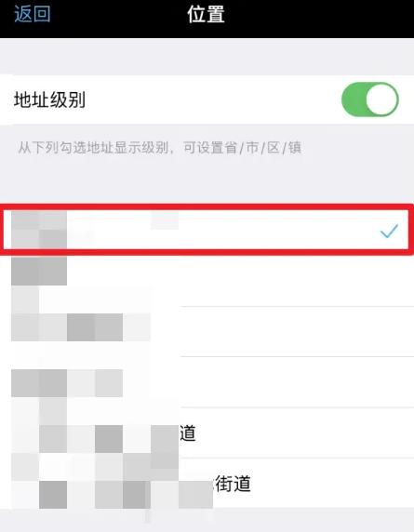Viewport: 414px width, 532px height.
Task: Click the black header bar right of 位置
Action: (x=319, y=19)
